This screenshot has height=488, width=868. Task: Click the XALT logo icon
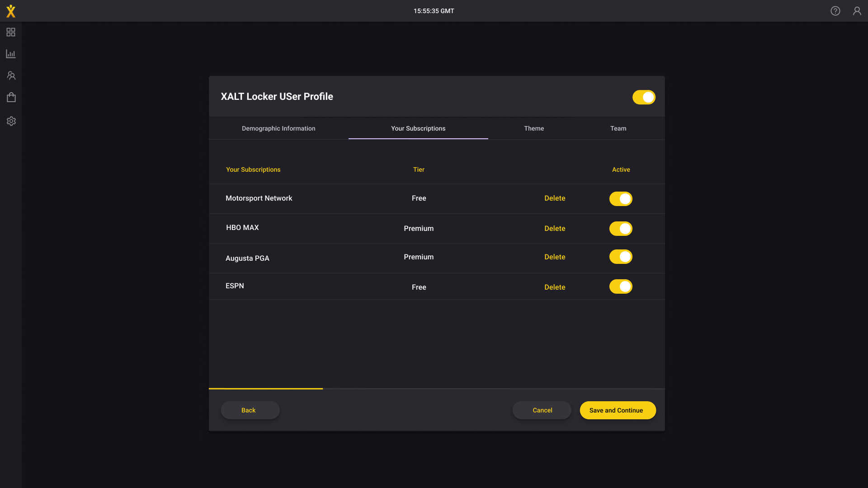pos(11,11)
